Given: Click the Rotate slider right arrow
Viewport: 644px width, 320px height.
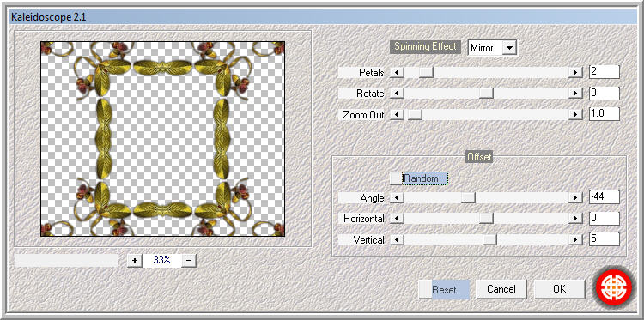Looking at the screenshot, I should (576, 94).
